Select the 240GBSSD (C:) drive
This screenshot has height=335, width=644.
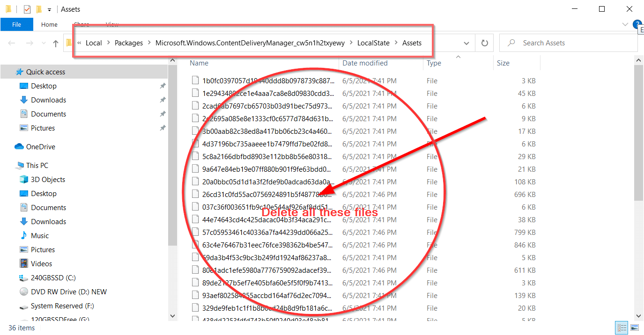coord(53,278)
